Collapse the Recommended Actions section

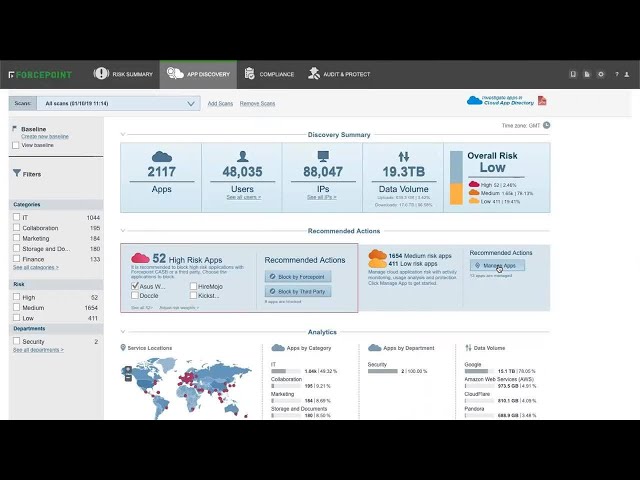tap(123, 231)
